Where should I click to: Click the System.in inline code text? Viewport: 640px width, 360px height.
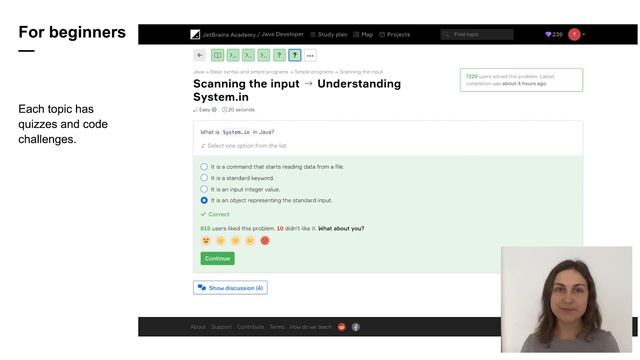236,132
